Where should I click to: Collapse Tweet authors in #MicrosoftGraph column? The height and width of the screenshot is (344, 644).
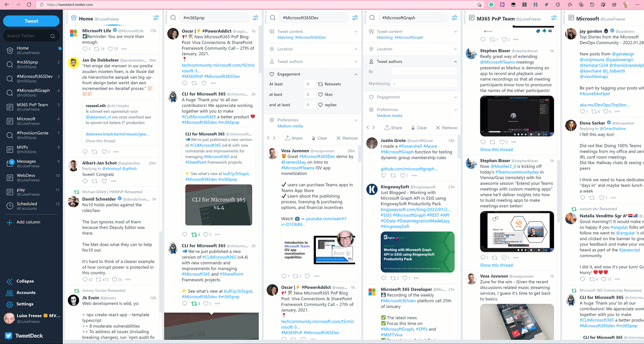(x=413, y=62)
